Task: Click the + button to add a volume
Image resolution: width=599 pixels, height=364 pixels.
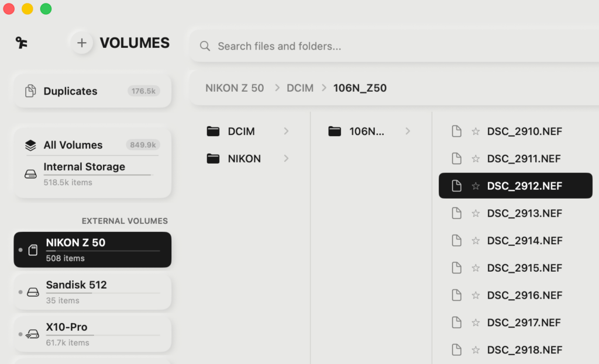Action: pyautogui.click(x=81, y=42)
